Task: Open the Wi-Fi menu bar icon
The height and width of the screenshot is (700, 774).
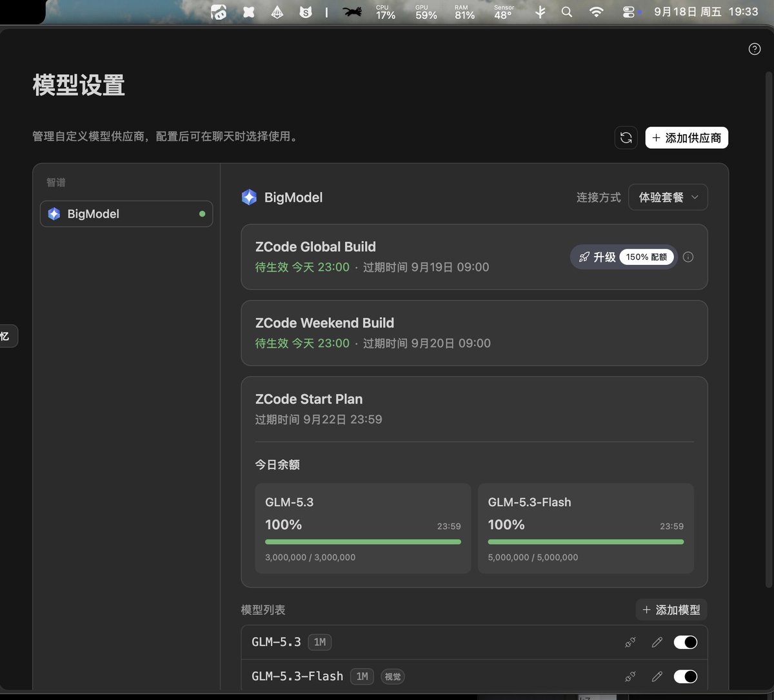Action: click(597, 12)
